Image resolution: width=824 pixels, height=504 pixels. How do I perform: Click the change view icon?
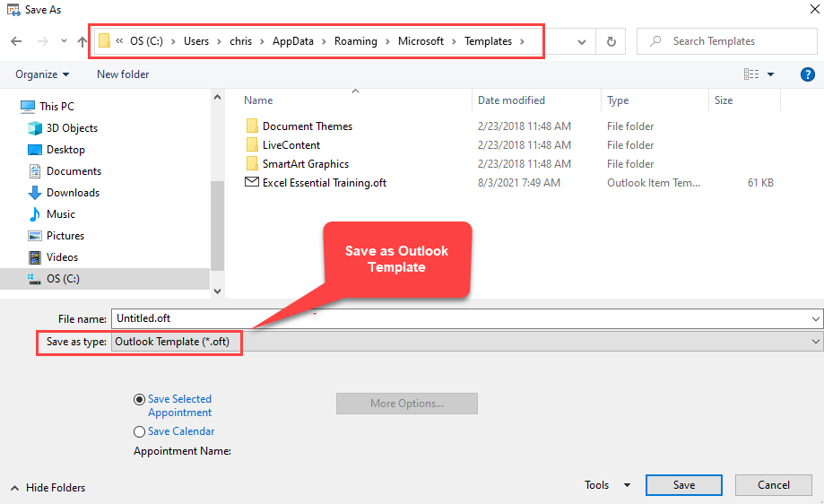click(751, 74)
